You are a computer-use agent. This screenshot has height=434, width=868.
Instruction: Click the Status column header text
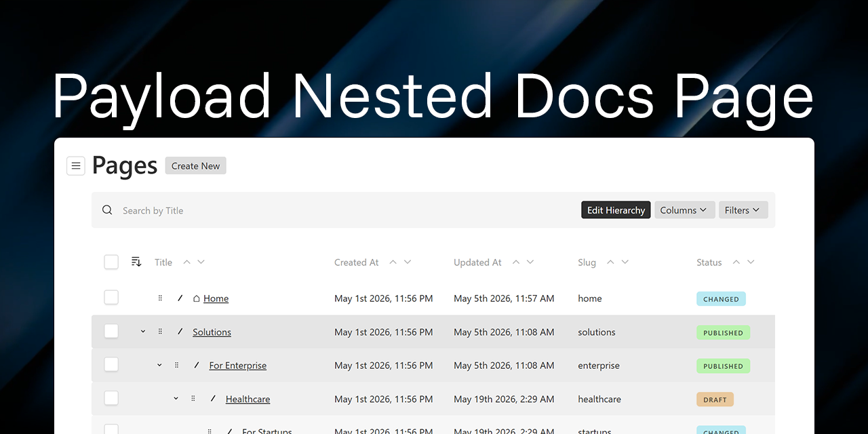point(709,262)
